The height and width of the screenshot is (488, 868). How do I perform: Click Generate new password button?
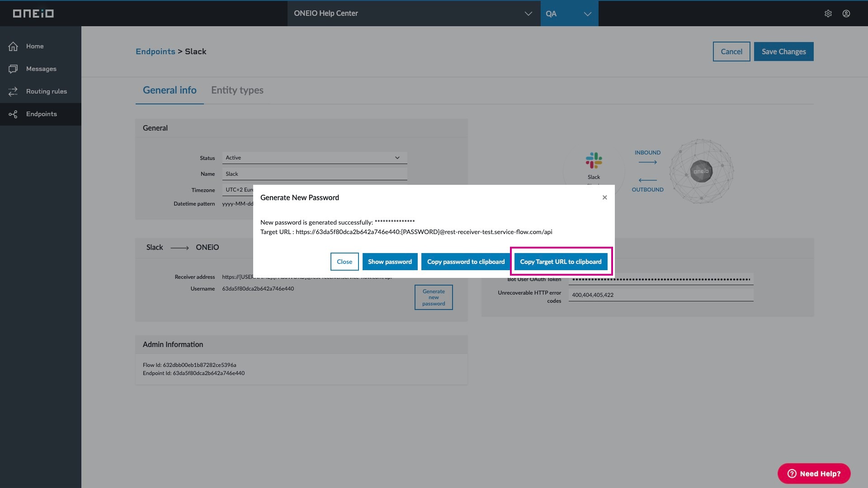pos(434,297)
